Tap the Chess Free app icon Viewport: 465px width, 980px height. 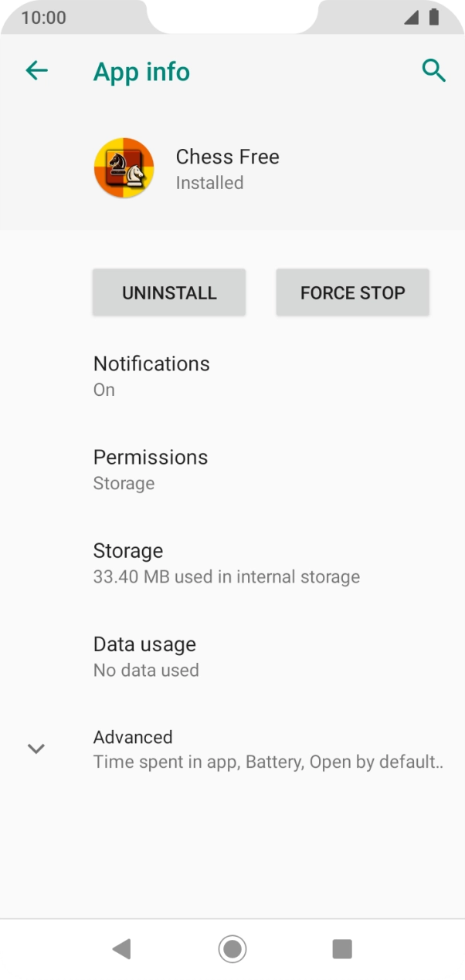[x=124, y=167]
